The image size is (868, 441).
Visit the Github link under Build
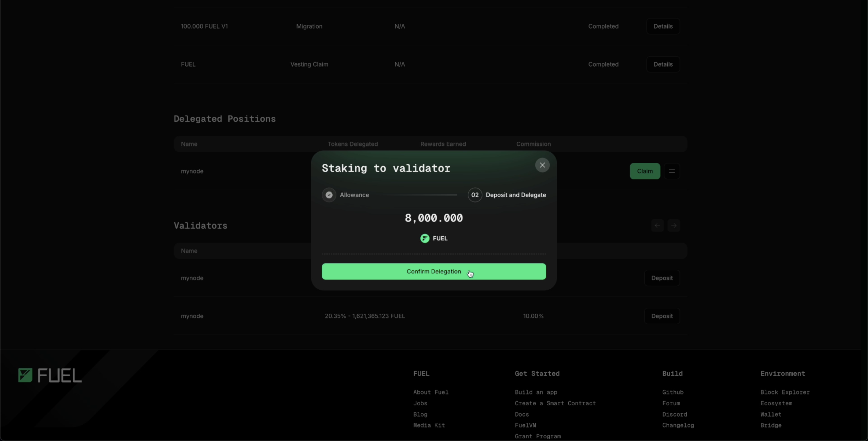(x=673, y=392)
